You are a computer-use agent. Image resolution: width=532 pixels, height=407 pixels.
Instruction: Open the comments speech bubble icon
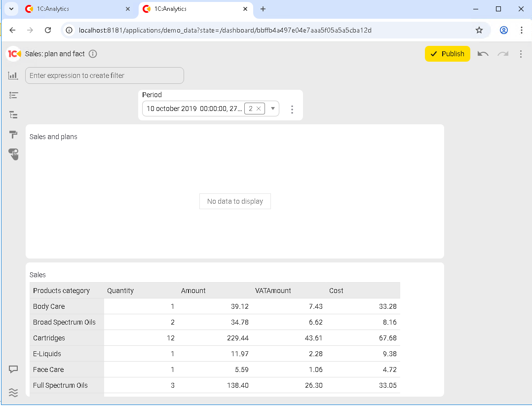[x=13, y=369]
